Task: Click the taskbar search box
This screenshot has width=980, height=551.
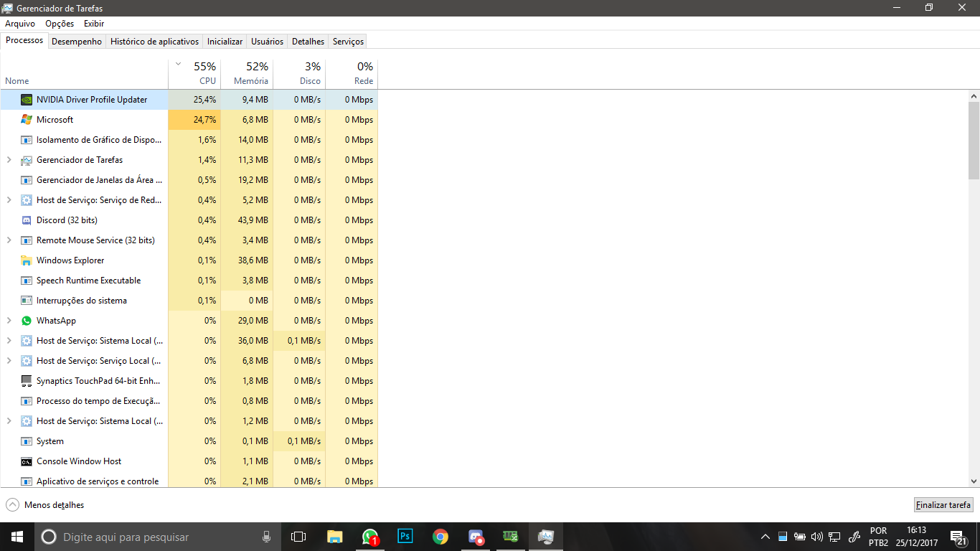Action: click(157, 537)
